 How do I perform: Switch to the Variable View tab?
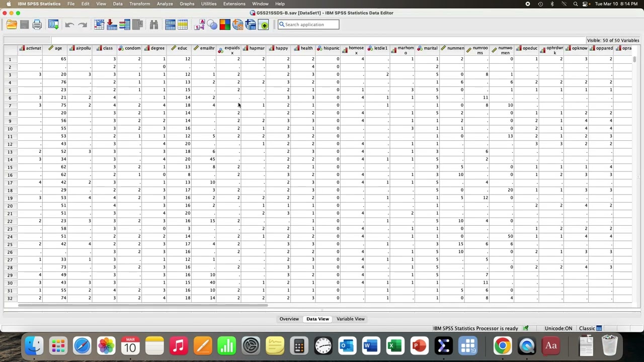click(350, 319)
